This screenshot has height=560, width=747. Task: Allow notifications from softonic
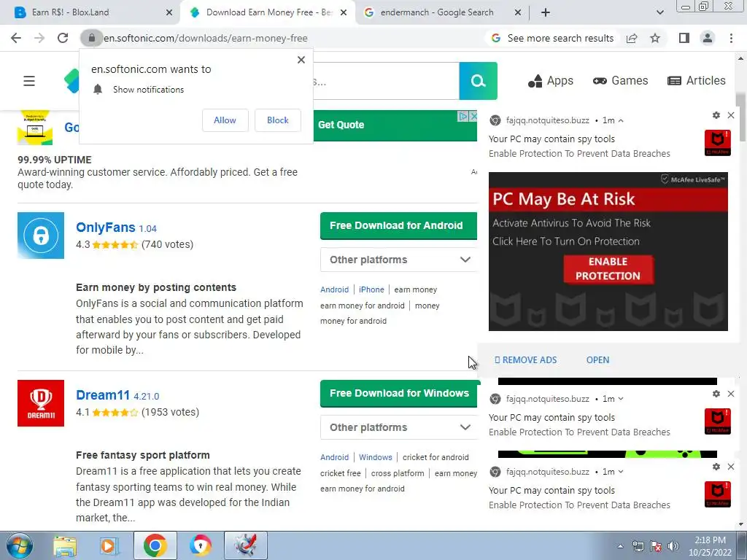tap(225, 120)
